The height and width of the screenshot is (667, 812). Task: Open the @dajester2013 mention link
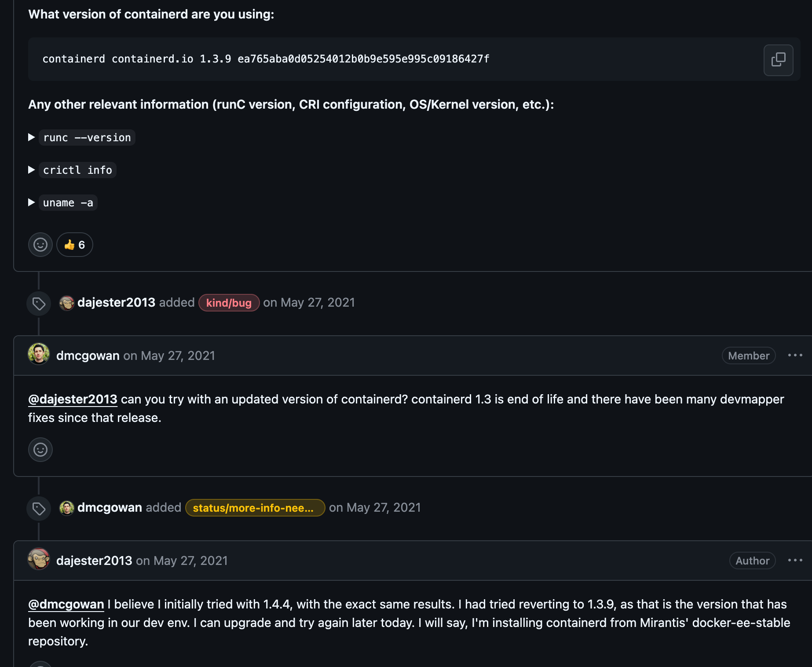click(x=73, y=399)
